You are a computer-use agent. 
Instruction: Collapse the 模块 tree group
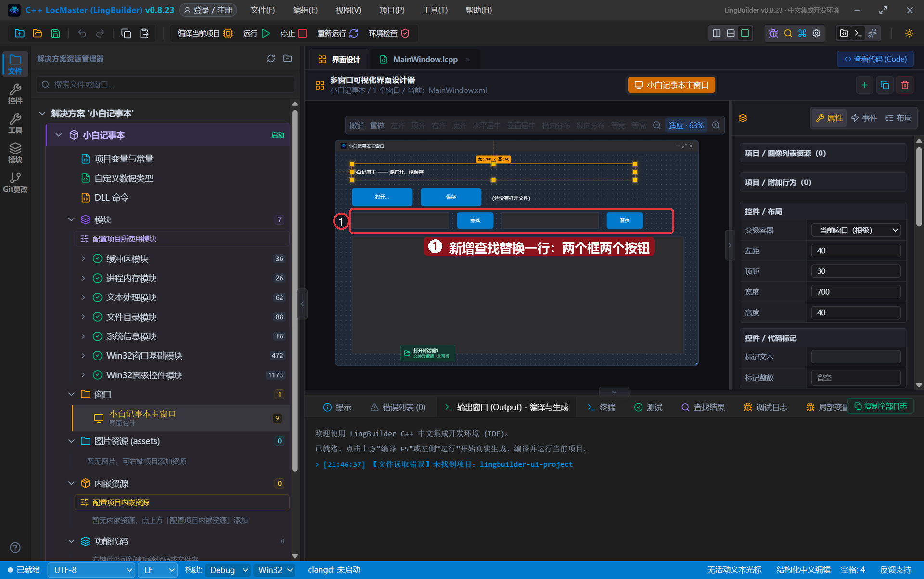tap(71, 219)
